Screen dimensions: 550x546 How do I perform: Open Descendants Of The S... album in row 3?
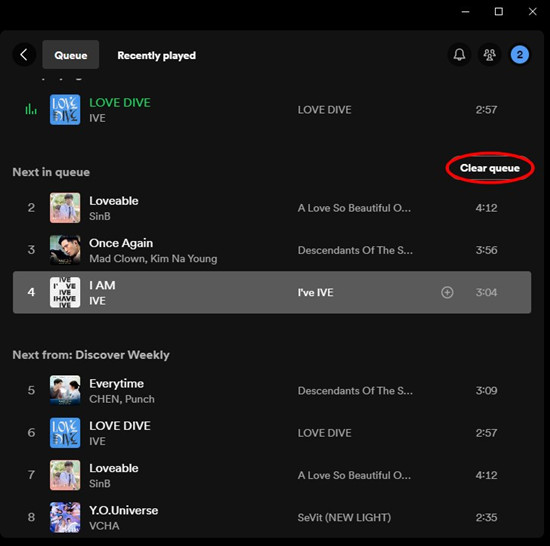tap(355, 250)
